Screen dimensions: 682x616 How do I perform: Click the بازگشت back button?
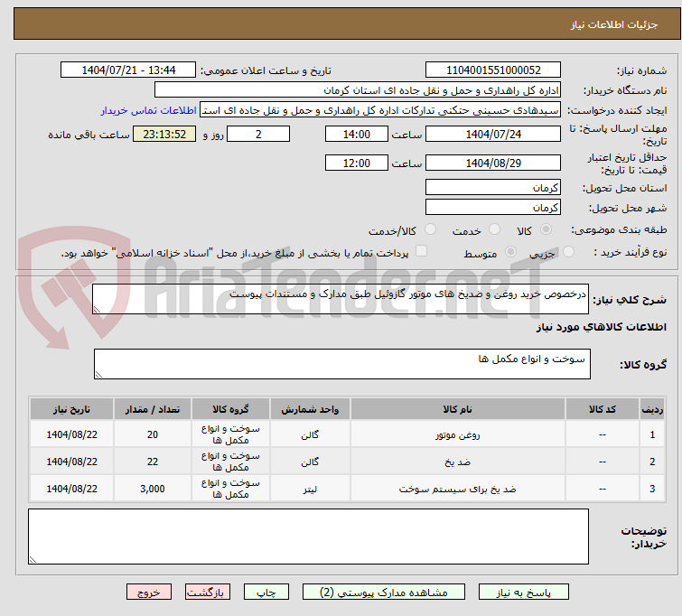coord(209,593)
